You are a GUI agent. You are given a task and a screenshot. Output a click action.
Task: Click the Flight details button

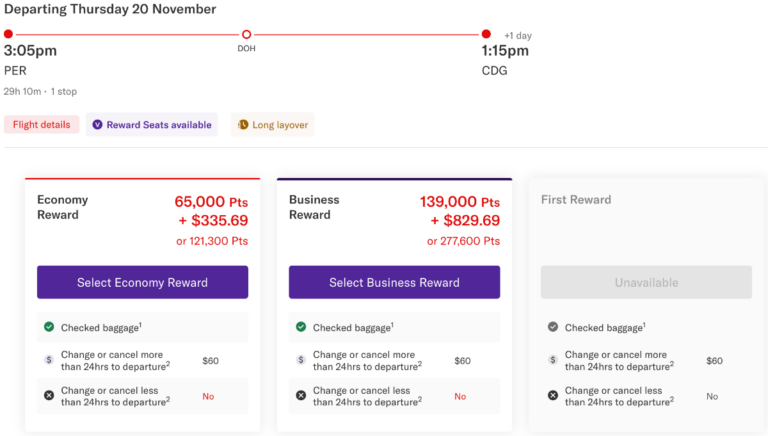coord(41,125)
